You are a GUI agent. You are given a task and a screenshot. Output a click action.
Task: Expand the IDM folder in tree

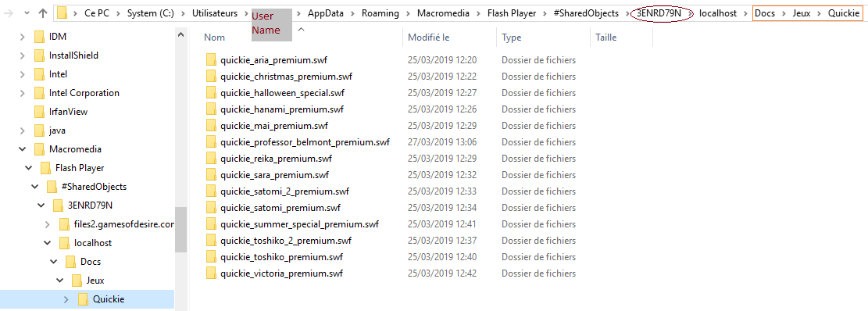pos(22,37)
